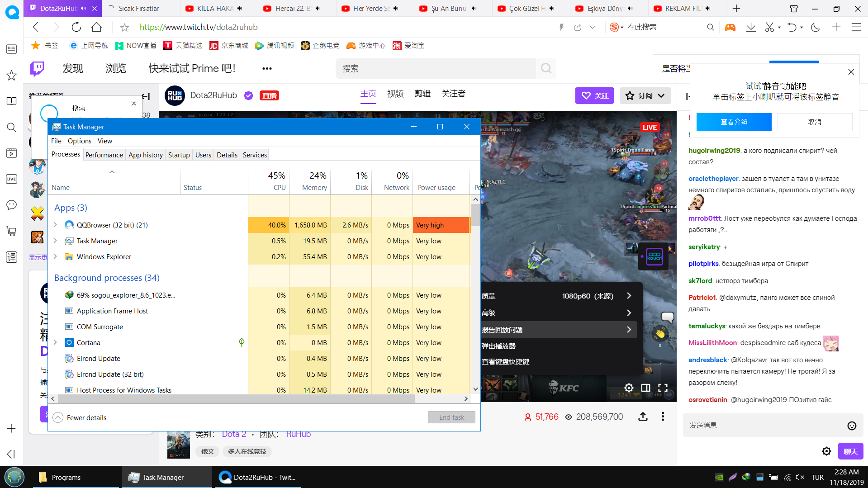Open the Twitch home logo
The width and height of the screenshot is (868, 488).
(37, 68)
